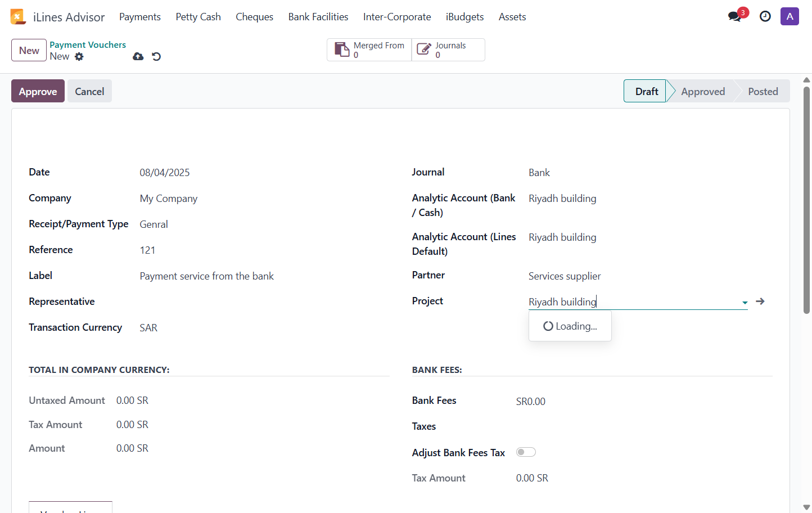Open the activities clock icon
812x513 pixels.
tap(765, 16)
